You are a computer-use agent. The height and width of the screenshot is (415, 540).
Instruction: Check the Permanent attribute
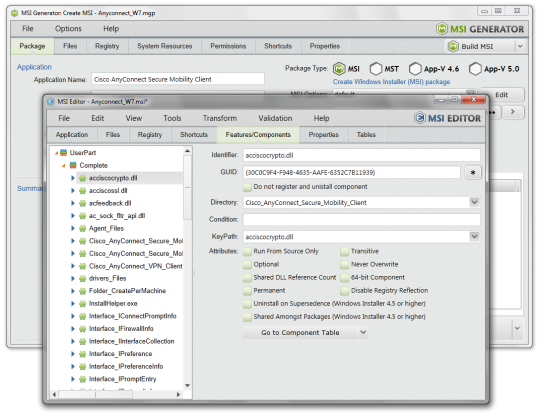[247, 291]
